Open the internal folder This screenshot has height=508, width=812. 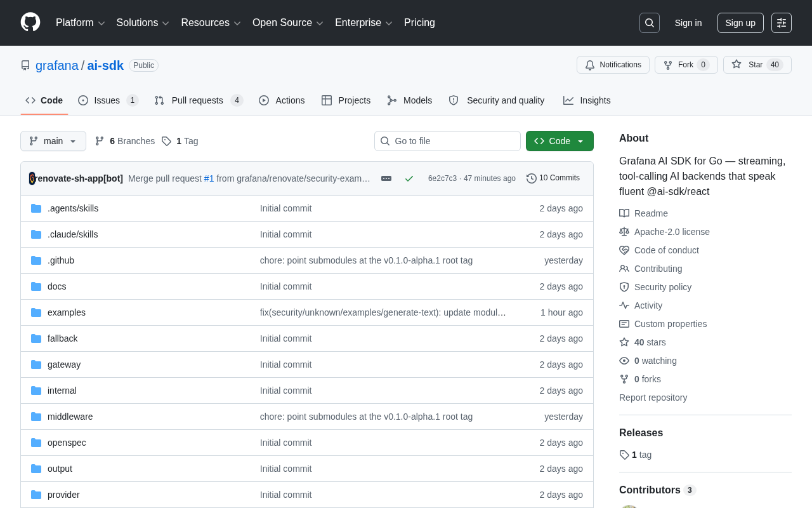tap(62, 391)
